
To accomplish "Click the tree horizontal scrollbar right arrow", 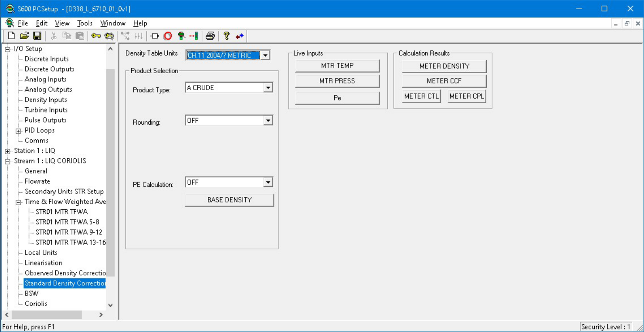I will click(x=101, y=315).
